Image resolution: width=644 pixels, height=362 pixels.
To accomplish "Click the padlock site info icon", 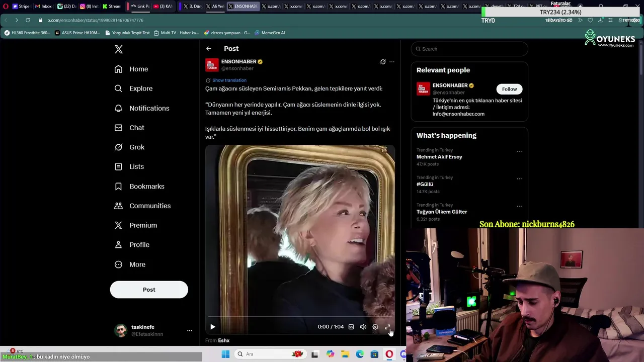I will [x=41, y=20].
